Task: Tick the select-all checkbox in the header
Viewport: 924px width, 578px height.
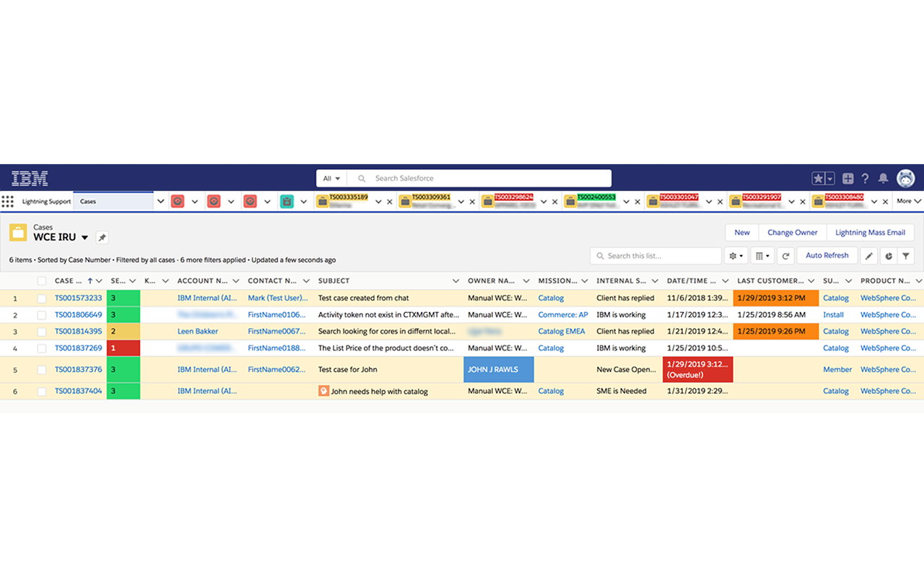Action: (42, 281)
